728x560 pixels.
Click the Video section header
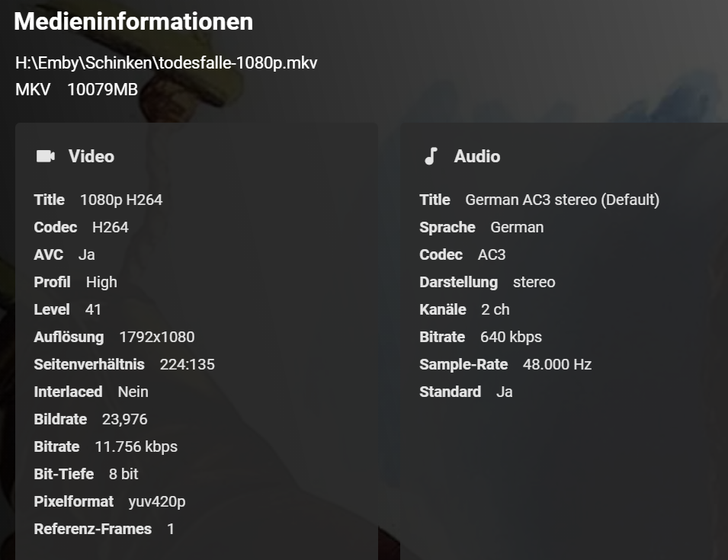pyautogui.click(x=91, y=156)
